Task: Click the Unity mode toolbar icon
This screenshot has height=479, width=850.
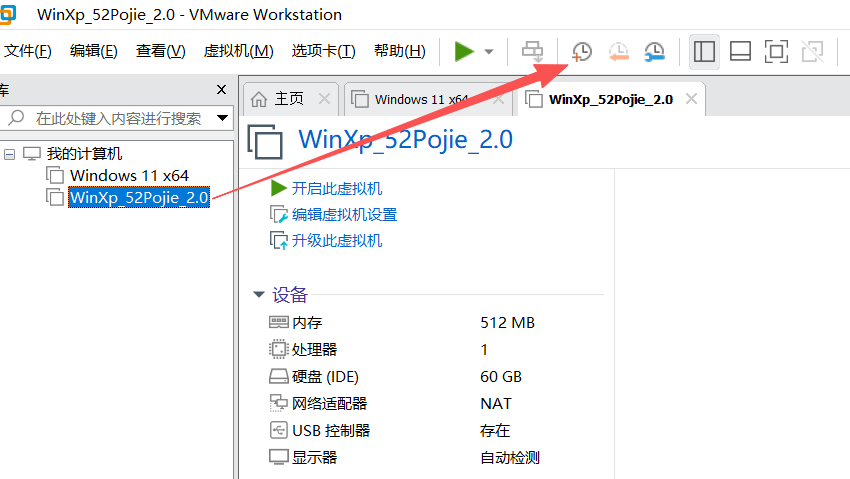Action: pos(812,51)
